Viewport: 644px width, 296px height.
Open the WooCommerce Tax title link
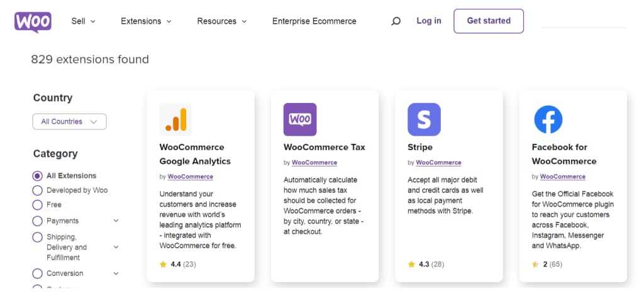tap(325, 147)
